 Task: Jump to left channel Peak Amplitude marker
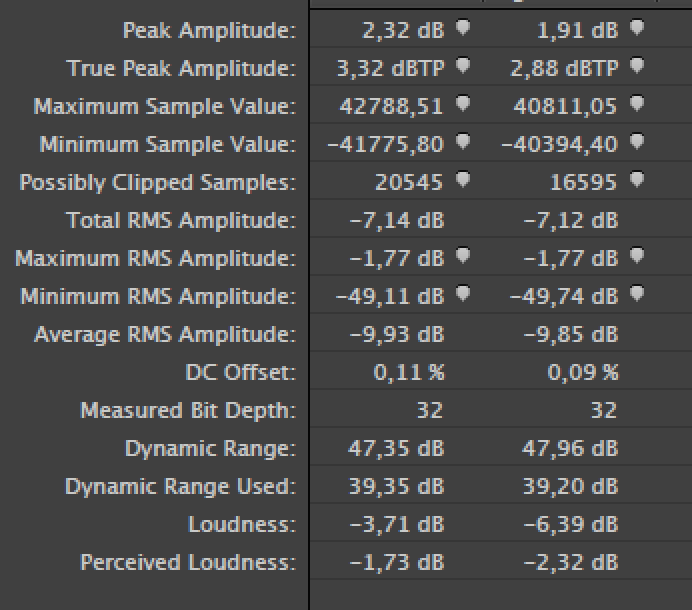463,29
